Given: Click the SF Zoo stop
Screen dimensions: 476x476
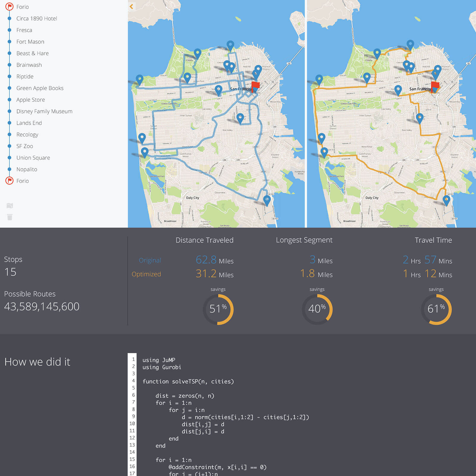Looking at the screenshot, I should [25, 146].
